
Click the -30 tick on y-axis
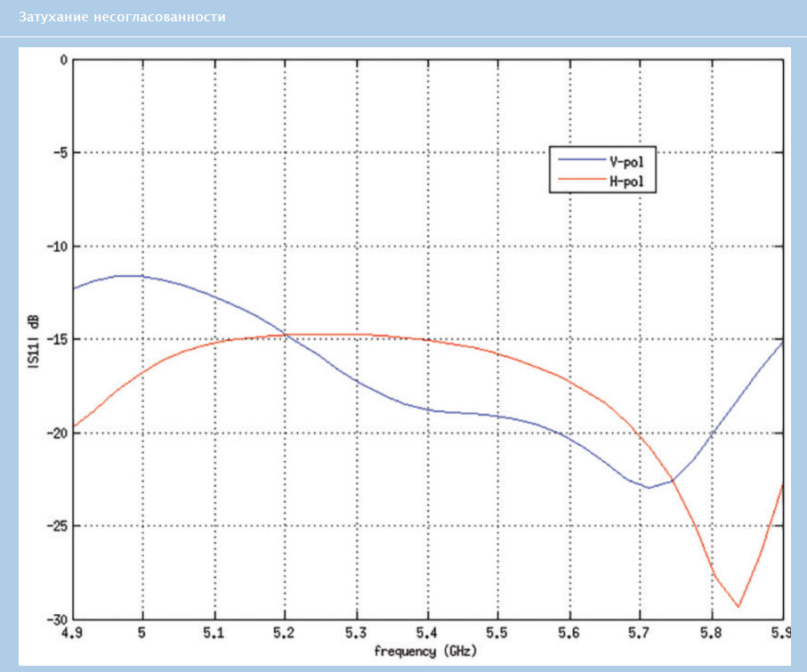[57, 619]
